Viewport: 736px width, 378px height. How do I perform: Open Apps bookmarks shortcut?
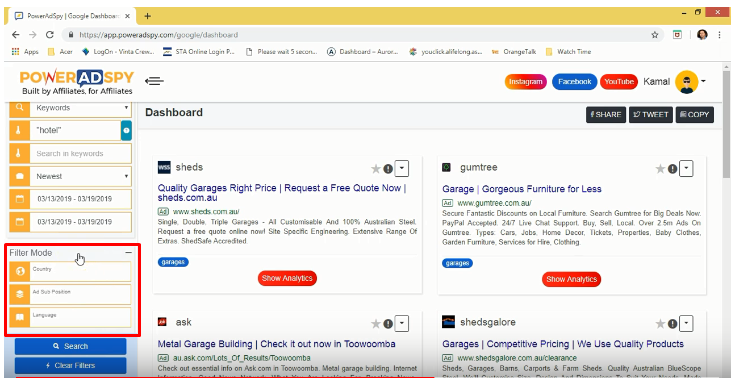coord(25,52)
